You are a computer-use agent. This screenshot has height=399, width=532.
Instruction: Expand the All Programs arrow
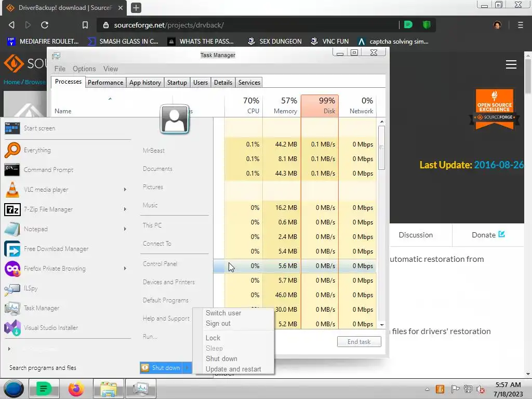point(9,349)
